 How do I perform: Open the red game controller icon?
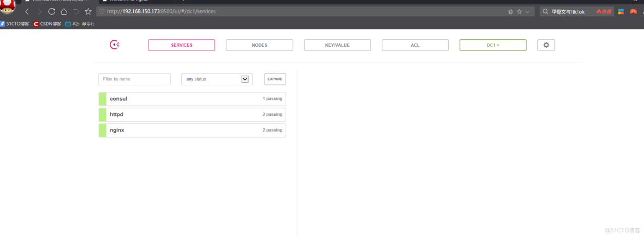633,11
